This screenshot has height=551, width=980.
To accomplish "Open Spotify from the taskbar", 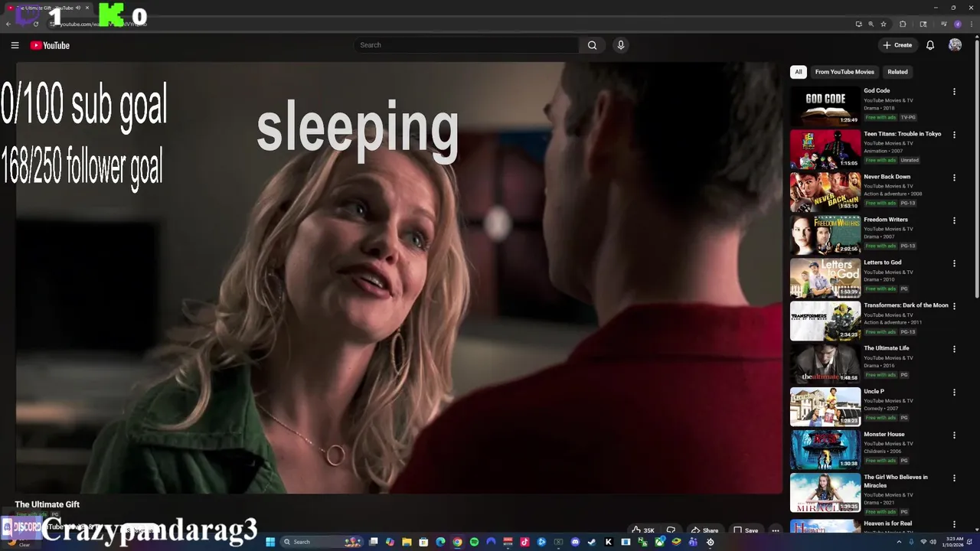I will pos(474,542).
